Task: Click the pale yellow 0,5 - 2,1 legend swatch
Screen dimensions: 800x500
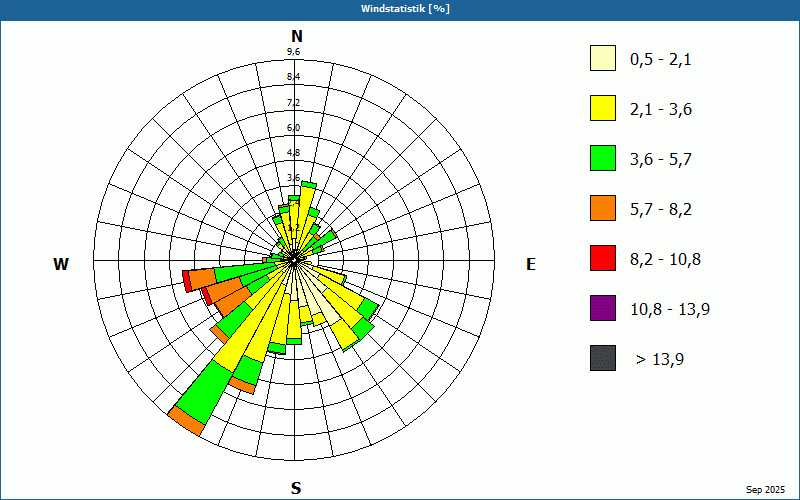Action: (603, 58)
